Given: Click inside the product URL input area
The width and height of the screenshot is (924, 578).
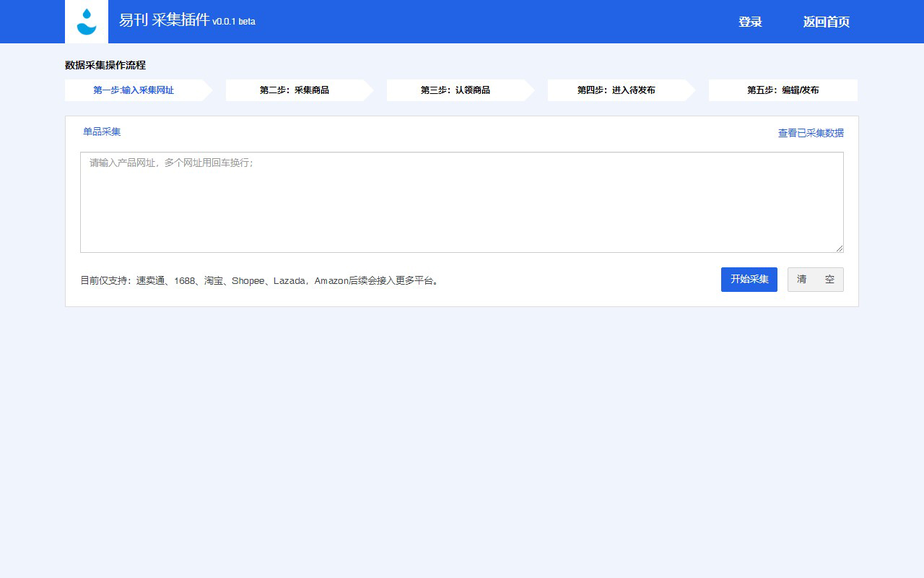Looking at the screenshot, I should [462, 202].
